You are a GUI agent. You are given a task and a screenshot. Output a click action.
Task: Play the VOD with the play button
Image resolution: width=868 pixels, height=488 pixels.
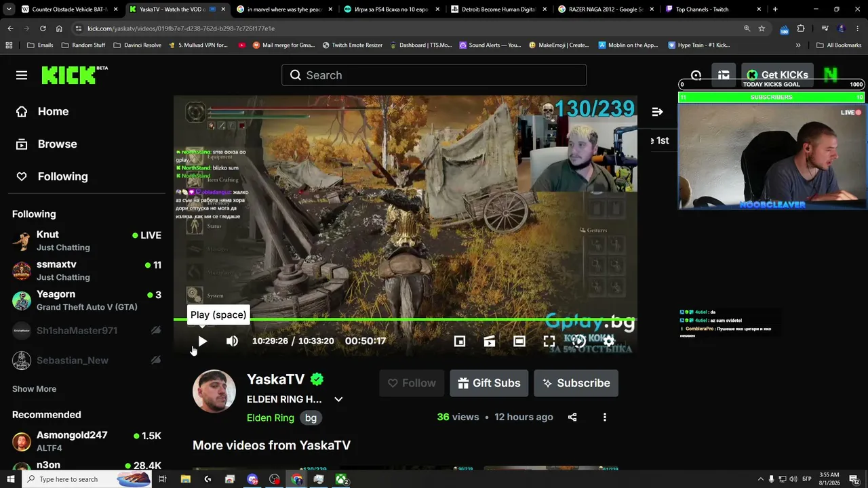point(202,341)
